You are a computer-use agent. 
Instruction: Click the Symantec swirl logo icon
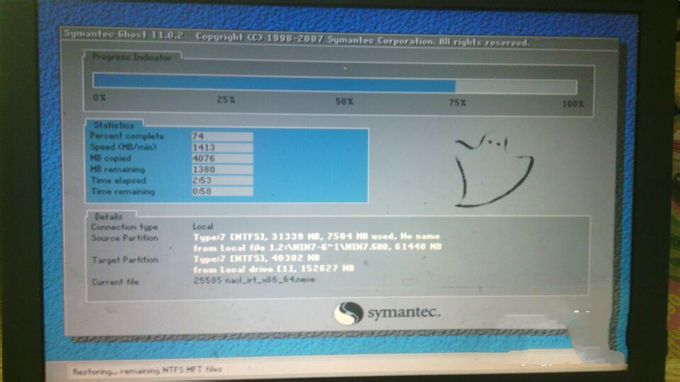click(x=348, y=313)
